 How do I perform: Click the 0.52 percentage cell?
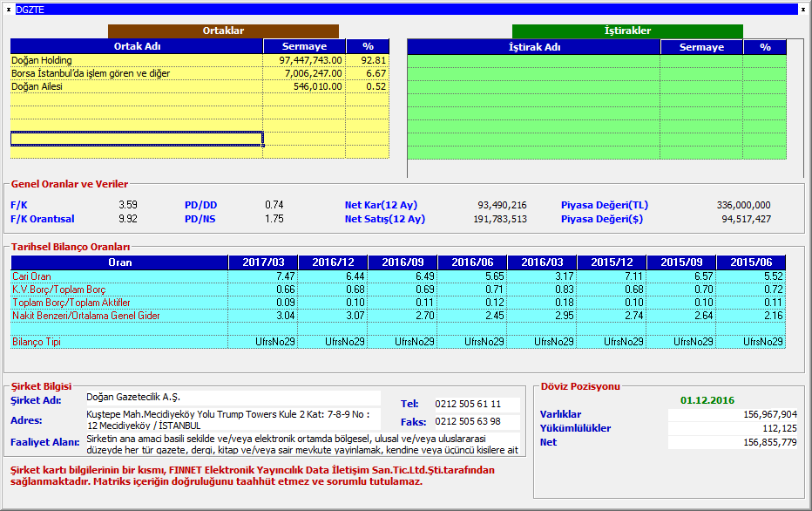[376, 86]
